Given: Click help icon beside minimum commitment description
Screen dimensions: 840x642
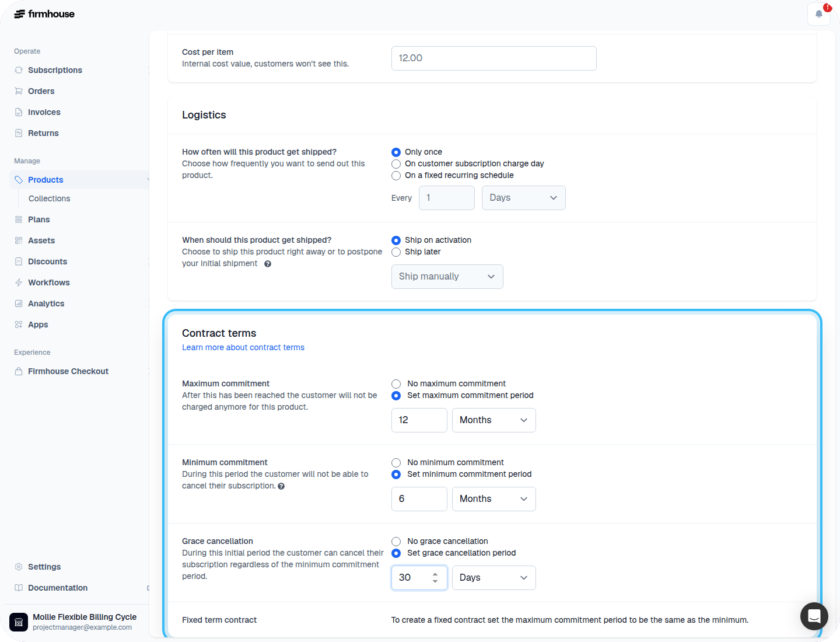Looking at the screenshot, I should 281,486.
